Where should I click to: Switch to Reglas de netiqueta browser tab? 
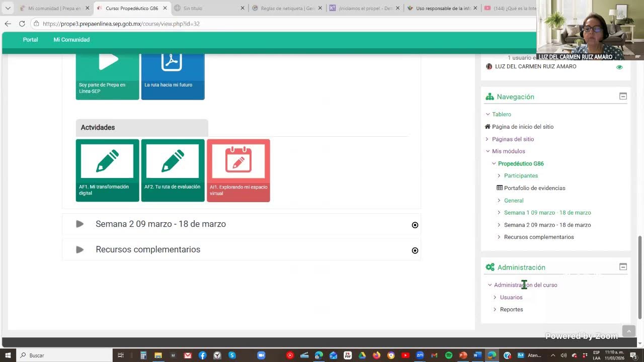point(287,9)
